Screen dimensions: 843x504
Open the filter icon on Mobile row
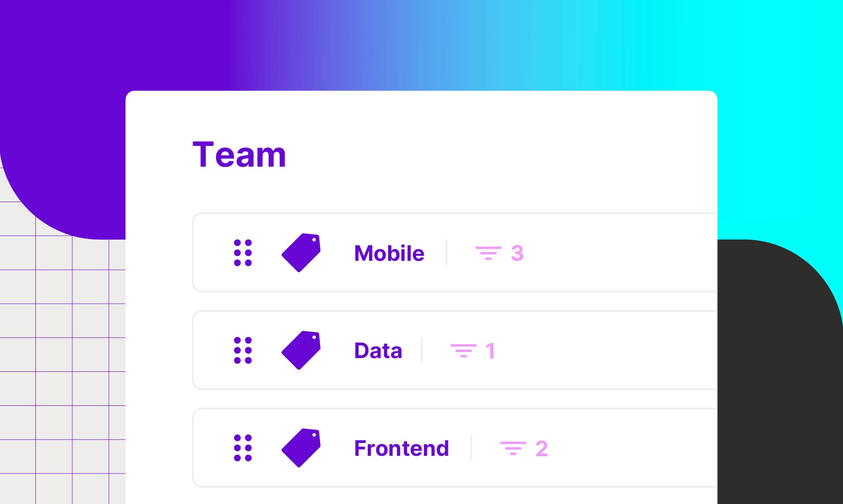tap(488, 253)
